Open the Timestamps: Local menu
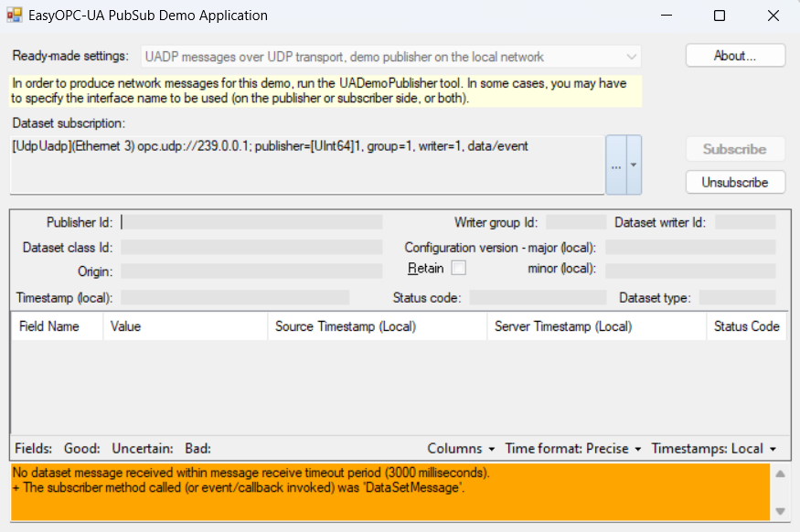This screenshot has width=800, height=532. click(x=713, y=448)
